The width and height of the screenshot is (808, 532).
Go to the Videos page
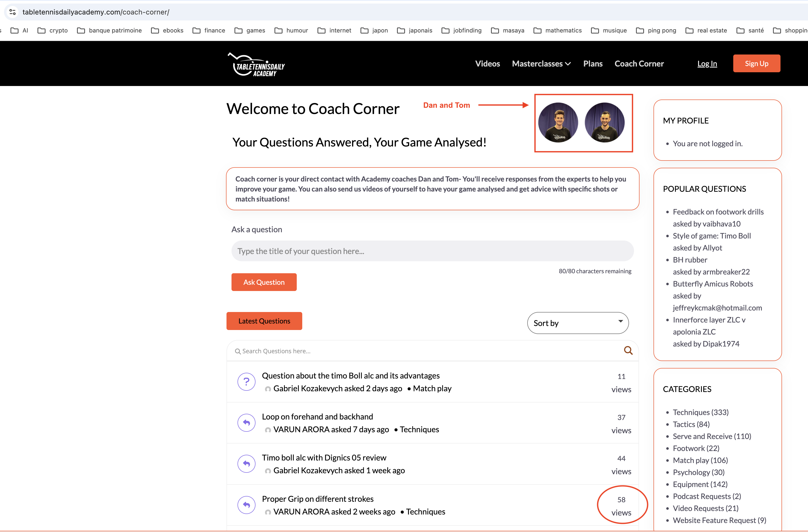click(487, 63)
